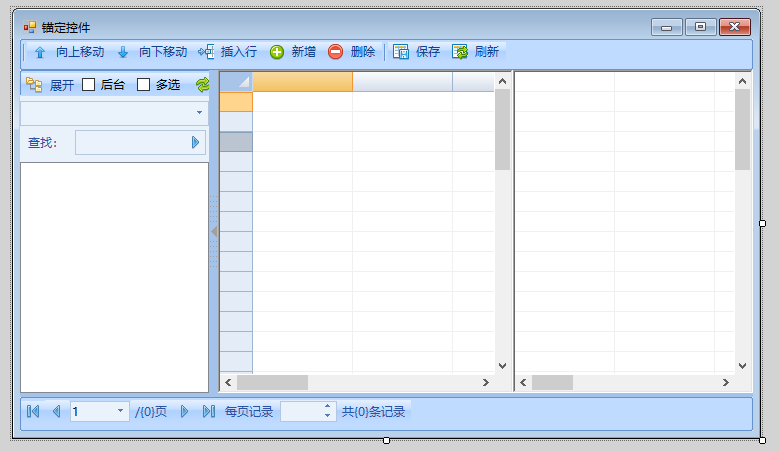Viewport: 780px width, 452px height.
Task: Click right panel horizontal scrollbar thumb
Action: pos(553,382)
